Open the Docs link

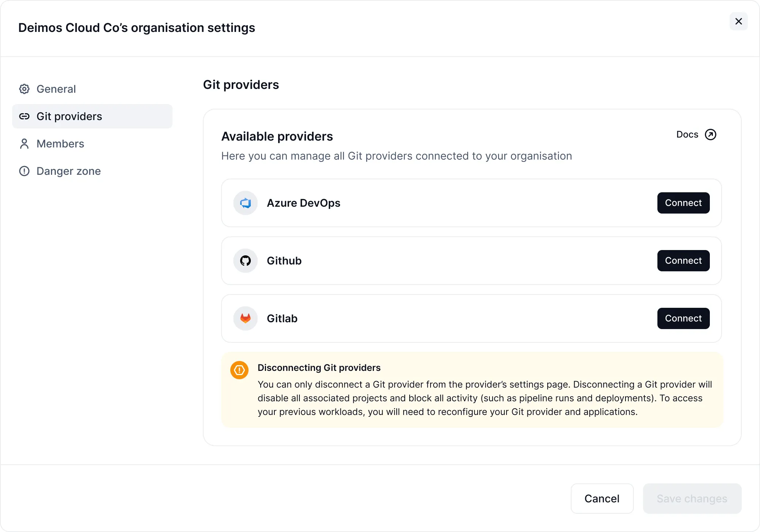[696, 135]
